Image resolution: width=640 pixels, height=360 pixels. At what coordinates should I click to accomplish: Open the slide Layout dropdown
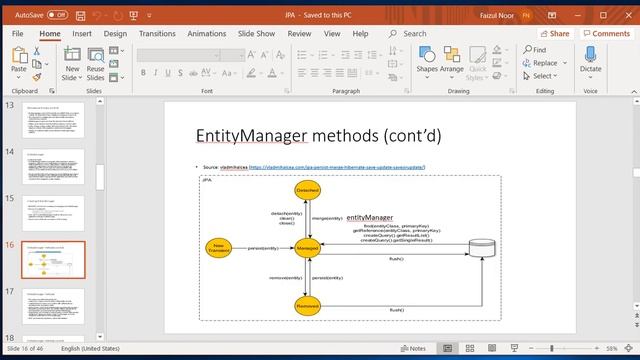(117, 51)
